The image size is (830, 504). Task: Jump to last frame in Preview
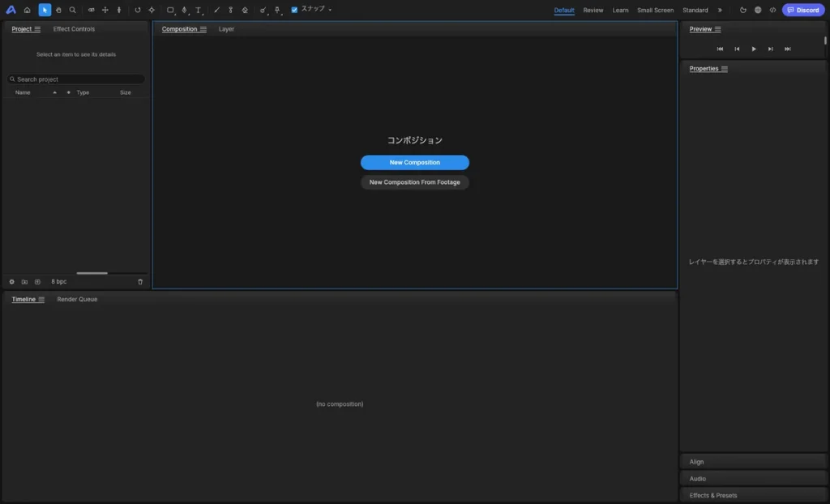(788, 49)
